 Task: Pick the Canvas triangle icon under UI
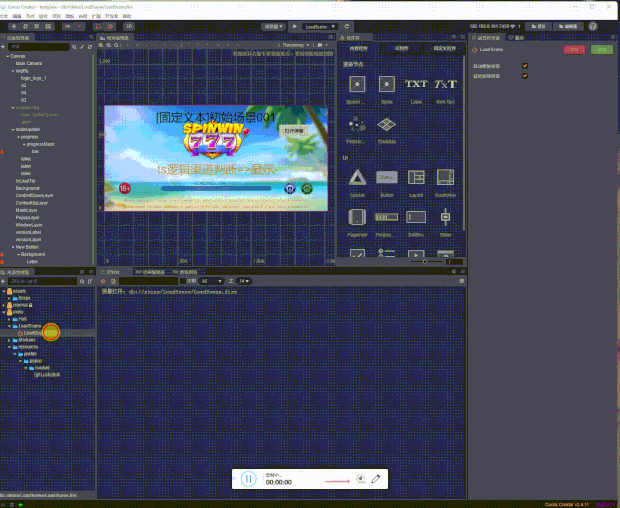357,178
